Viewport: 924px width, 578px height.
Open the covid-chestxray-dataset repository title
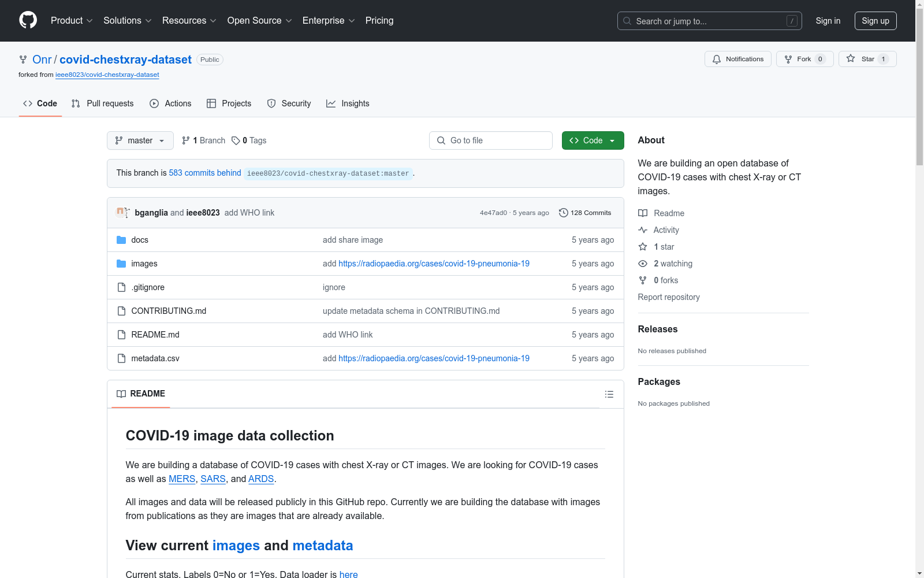125,60
